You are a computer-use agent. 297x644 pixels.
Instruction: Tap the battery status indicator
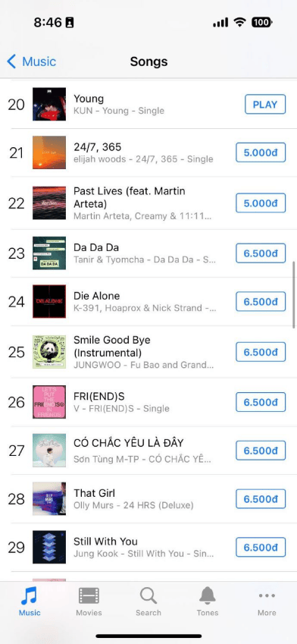[x=261, y=22]
